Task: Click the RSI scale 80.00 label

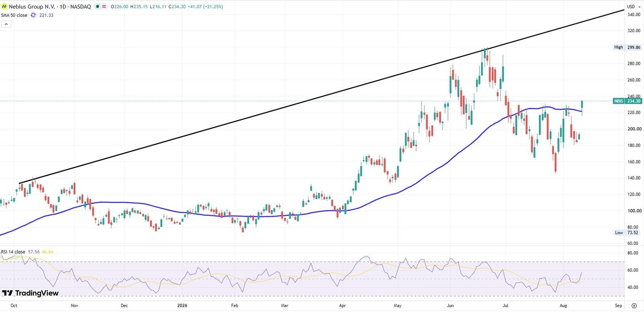Action: (633, 253)
